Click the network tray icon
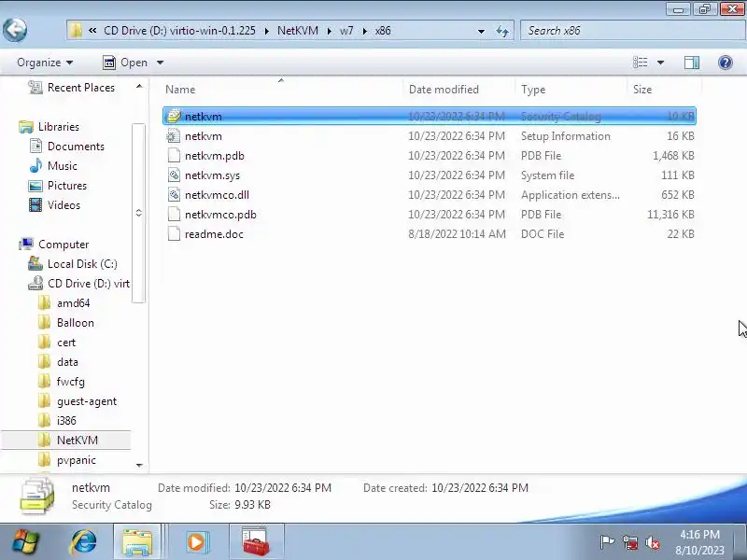The image size is (747, 560). click(629, 542)
